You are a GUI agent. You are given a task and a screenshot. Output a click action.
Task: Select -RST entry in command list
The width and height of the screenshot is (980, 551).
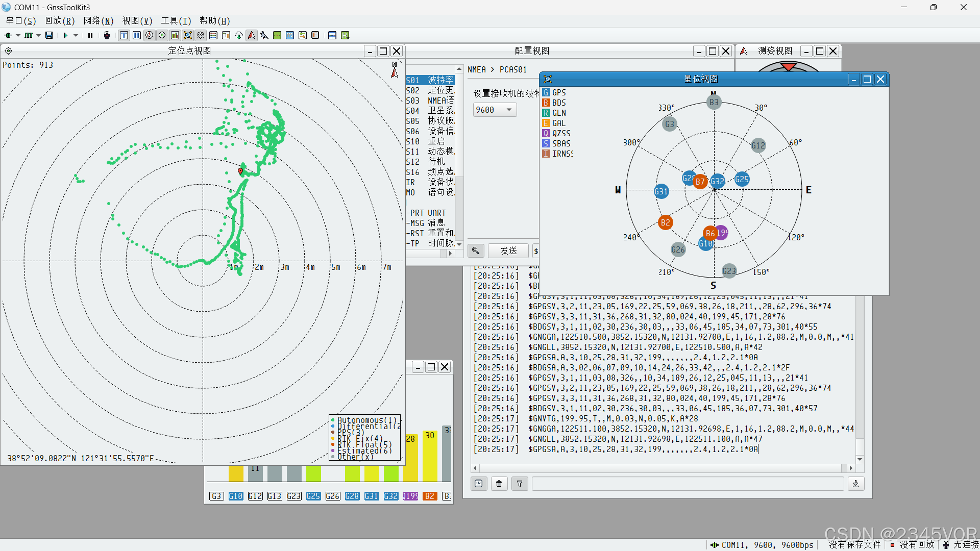[430, 233]
